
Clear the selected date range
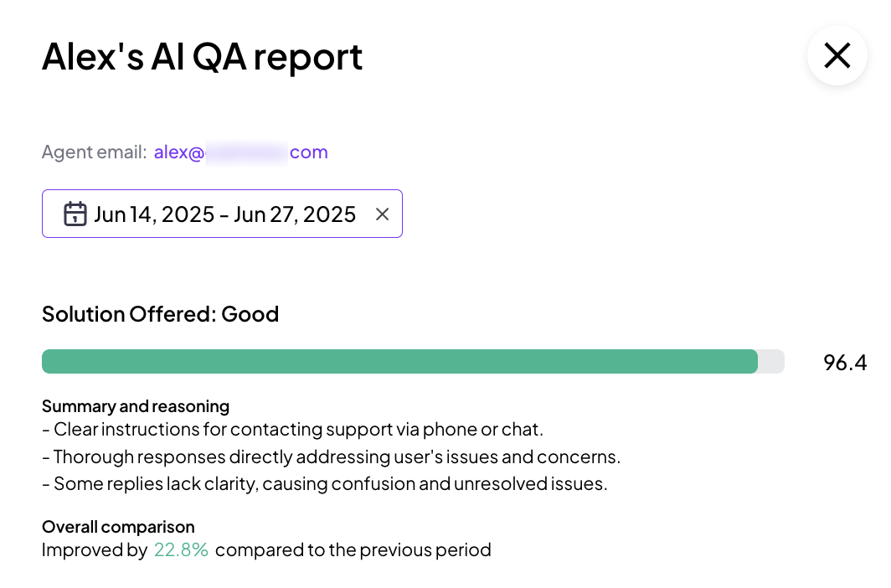click(383, 214)
